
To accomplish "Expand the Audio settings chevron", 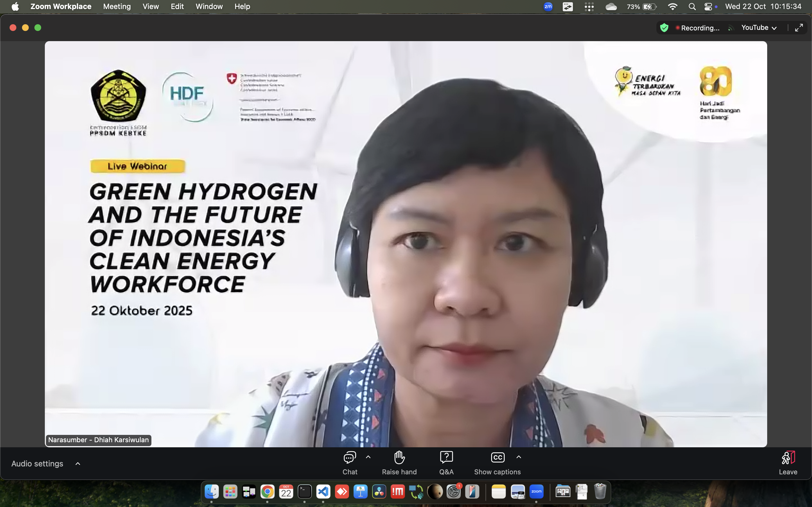I will 78,464.
